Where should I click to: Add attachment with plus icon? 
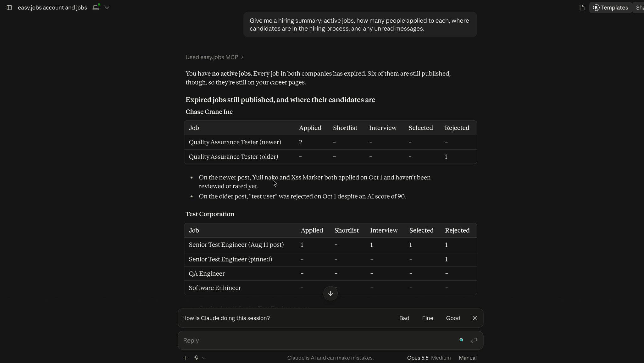pos(185,358)
